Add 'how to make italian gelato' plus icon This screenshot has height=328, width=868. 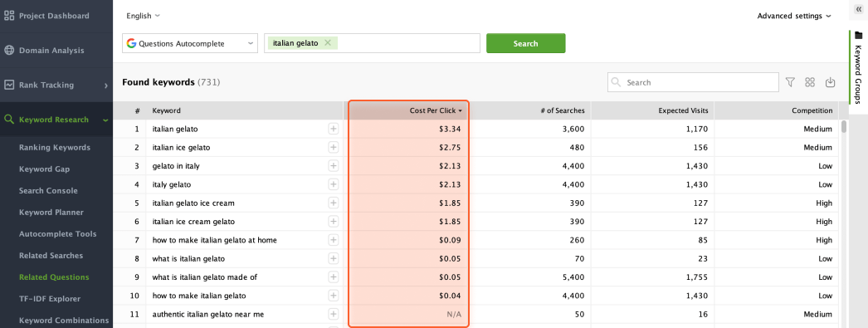[334, 296]
